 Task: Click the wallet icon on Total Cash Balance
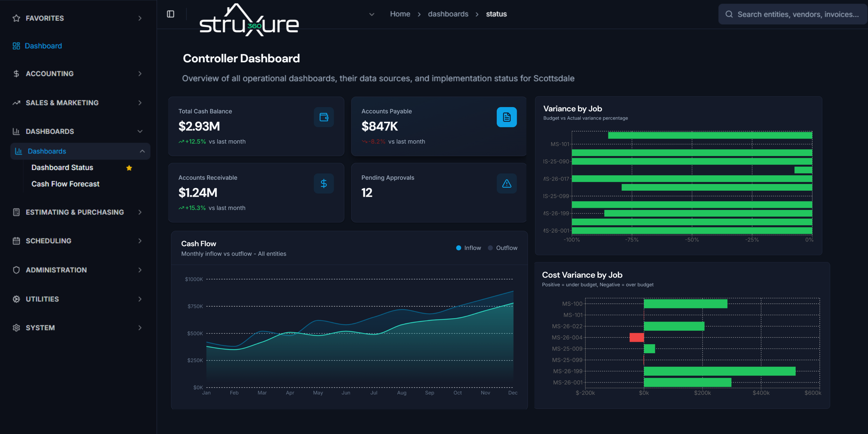pyautogui.click(x=323, y=117)
